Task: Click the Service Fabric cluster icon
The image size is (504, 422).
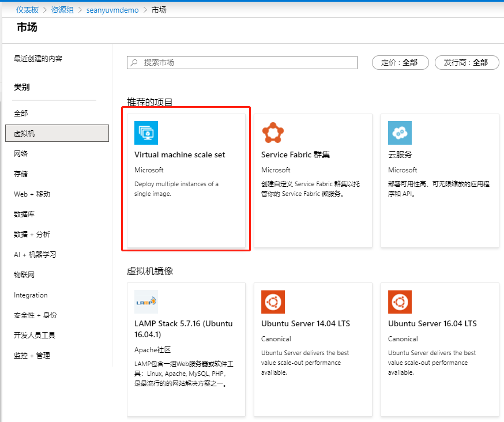Action: pos(273,133)
